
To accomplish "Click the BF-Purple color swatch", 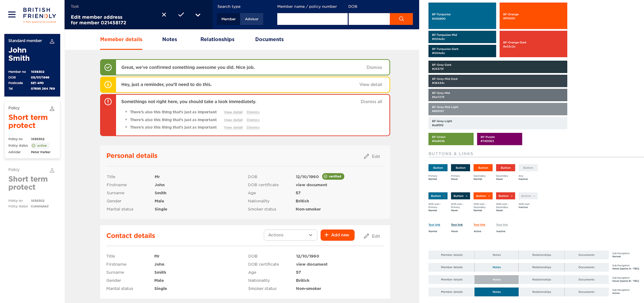I will [x=499, y=139].
